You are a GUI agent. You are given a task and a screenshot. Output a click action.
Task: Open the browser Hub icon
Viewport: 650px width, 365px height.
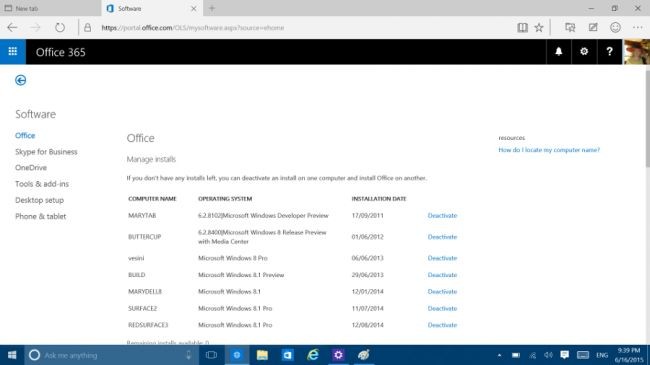(x=570, y=27)
